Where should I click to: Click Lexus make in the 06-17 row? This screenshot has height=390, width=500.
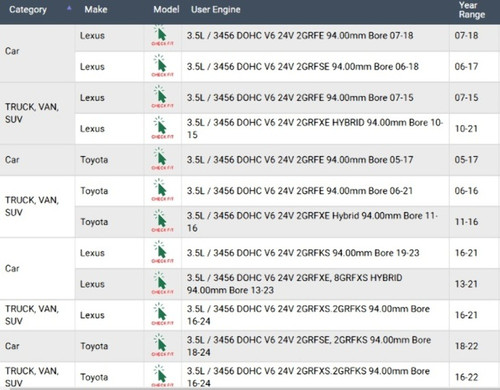(92, 67)
